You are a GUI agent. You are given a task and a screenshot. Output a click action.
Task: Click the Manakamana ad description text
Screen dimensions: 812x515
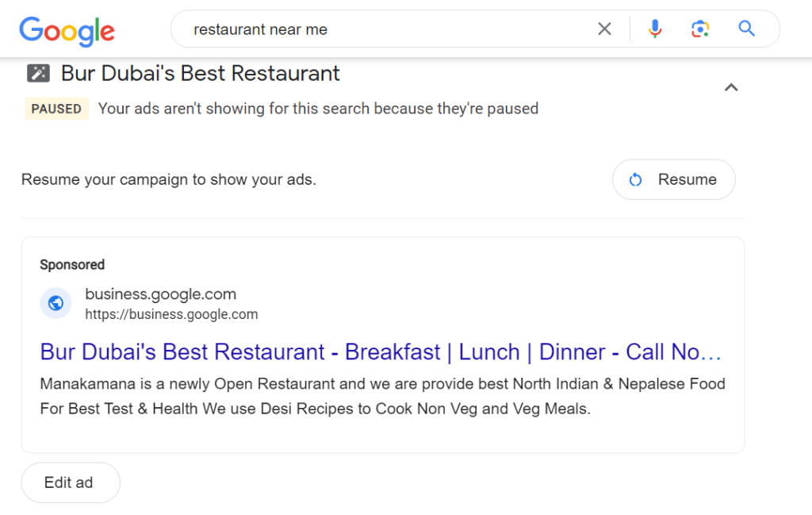[381, 397]
